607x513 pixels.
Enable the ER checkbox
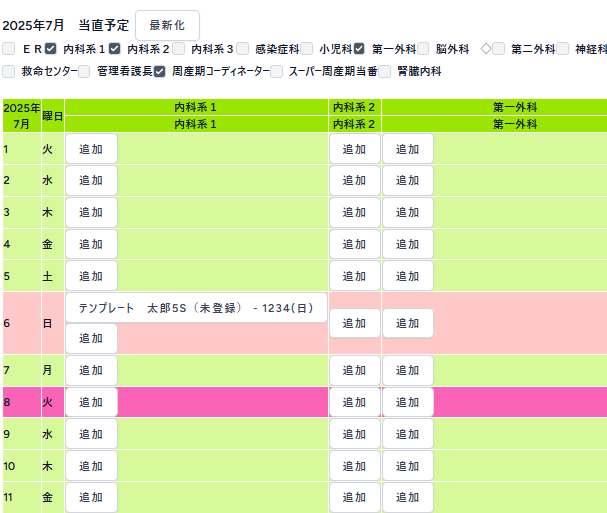[8, 48]
